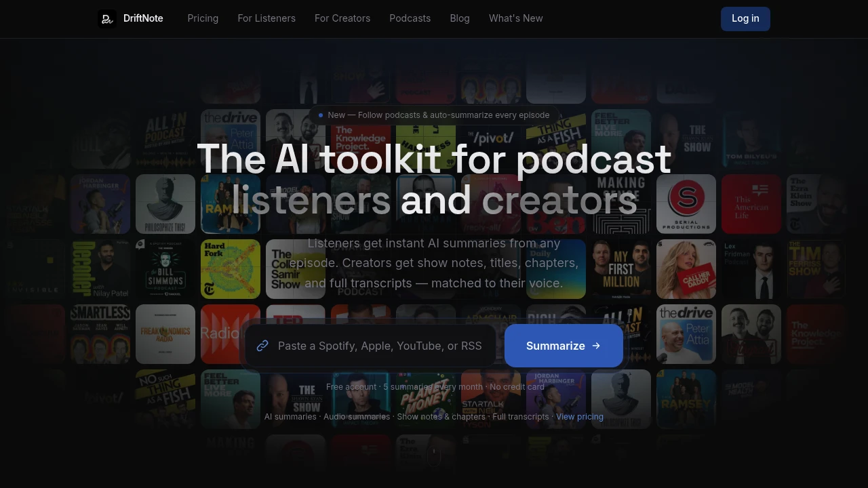This screenshot has width=868, height=488.
Task: Select The Drive cover beside the Serial-row Peter Attia portrait
Action: click(231, 139)
